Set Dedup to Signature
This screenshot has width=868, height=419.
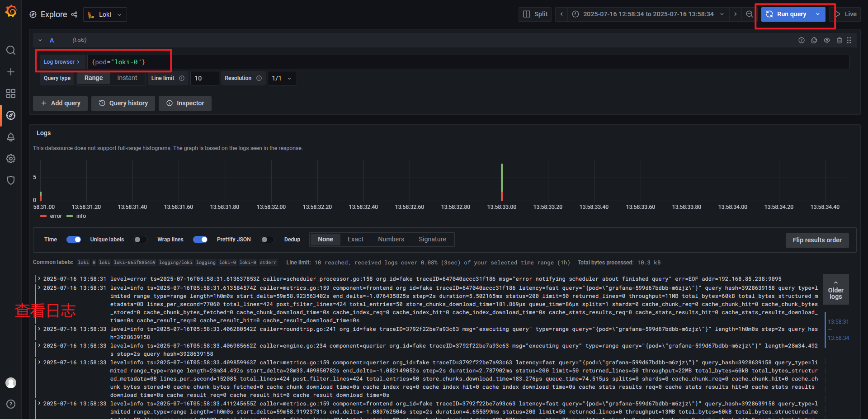pos(432,239)
